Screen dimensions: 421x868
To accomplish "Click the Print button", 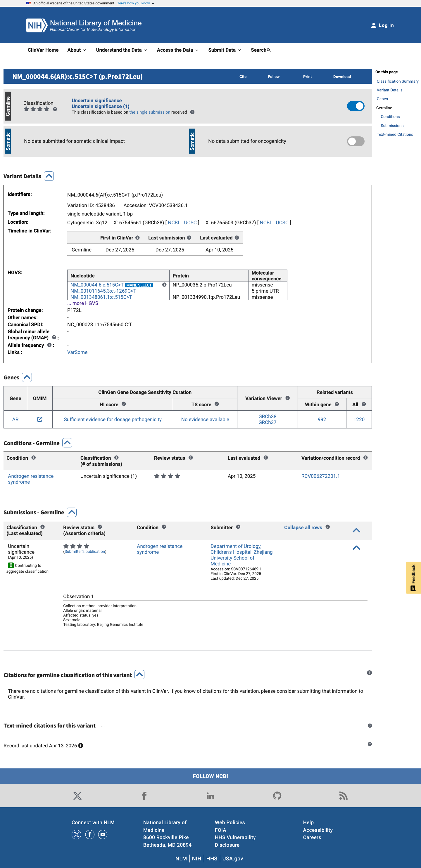I will 307,77.
